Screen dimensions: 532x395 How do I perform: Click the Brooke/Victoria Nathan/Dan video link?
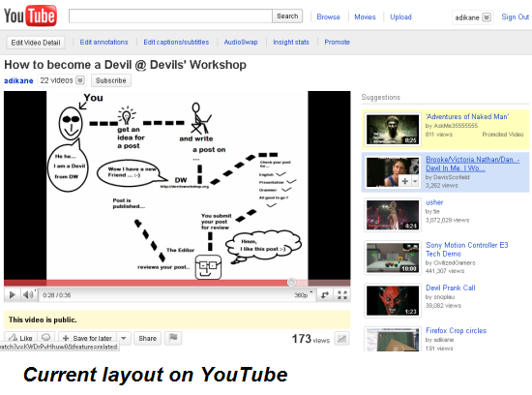click(472, 164)
